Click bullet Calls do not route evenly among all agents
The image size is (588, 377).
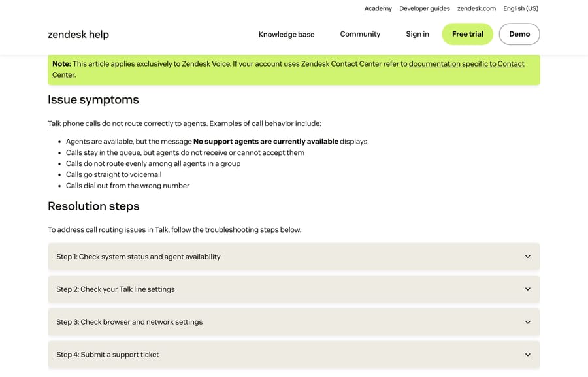tap(153, 163)
